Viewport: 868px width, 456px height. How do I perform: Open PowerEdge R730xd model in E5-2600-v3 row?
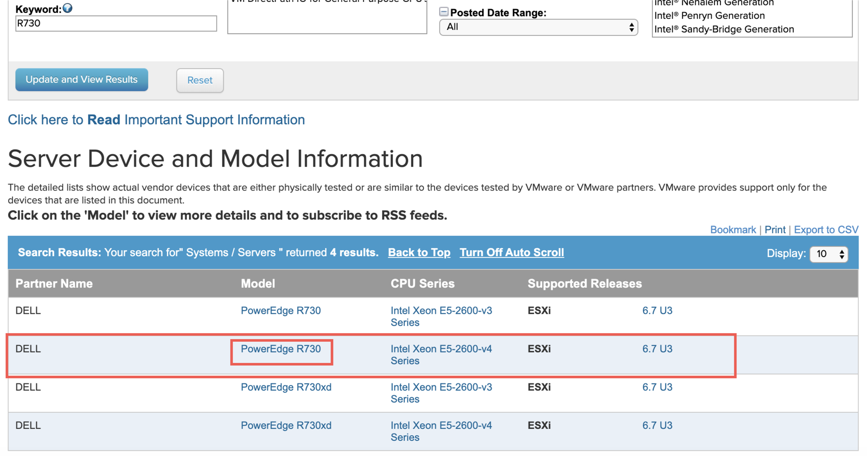(x=286, y=387)
